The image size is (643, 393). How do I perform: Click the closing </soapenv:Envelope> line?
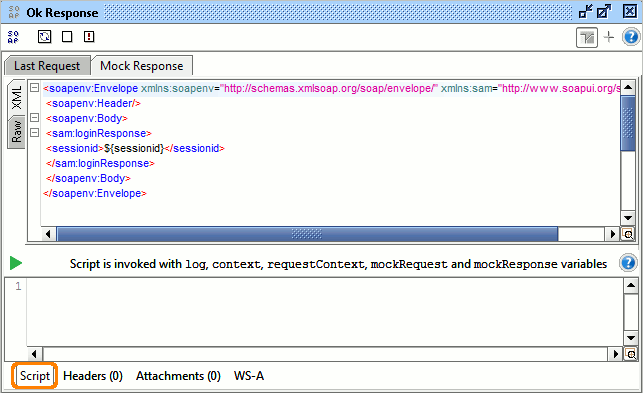(95, 193)
